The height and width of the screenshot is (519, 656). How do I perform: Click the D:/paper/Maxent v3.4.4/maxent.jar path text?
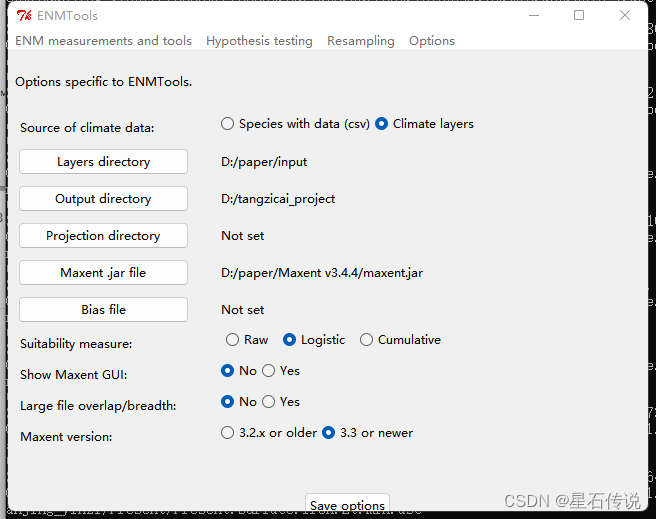(322, 273)
